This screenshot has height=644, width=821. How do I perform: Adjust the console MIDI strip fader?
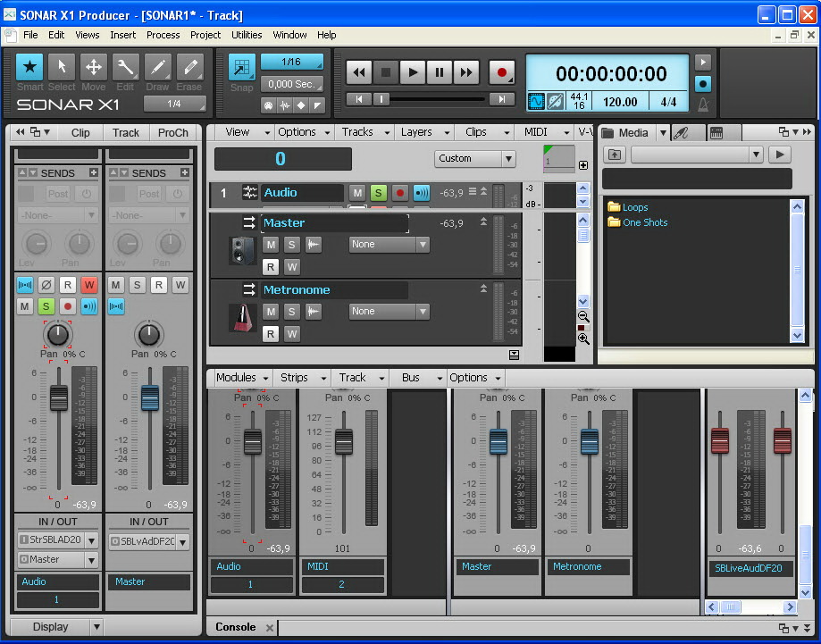pos(343,442)
